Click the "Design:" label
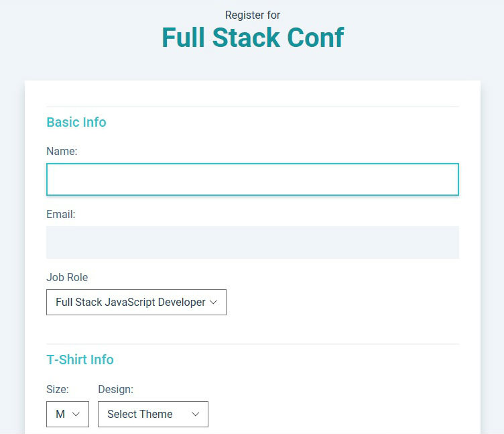The image size is (504, 434). tap(115, 389)
